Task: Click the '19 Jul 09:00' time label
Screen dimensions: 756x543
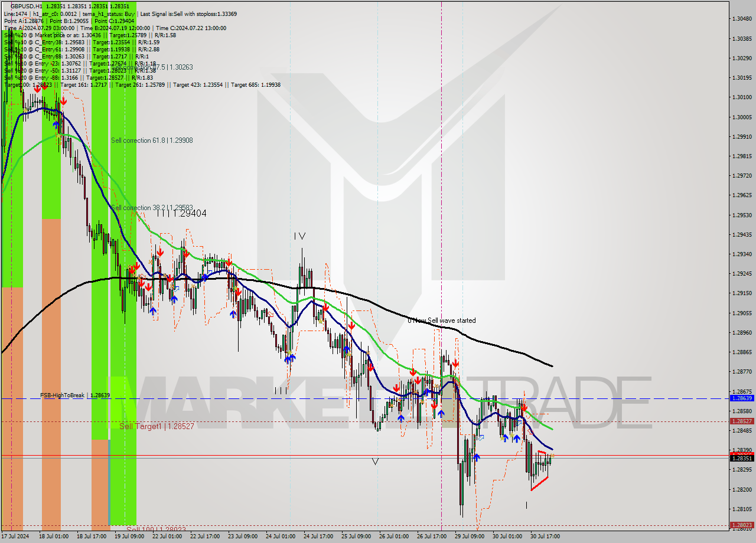Action: coord(128,537)
